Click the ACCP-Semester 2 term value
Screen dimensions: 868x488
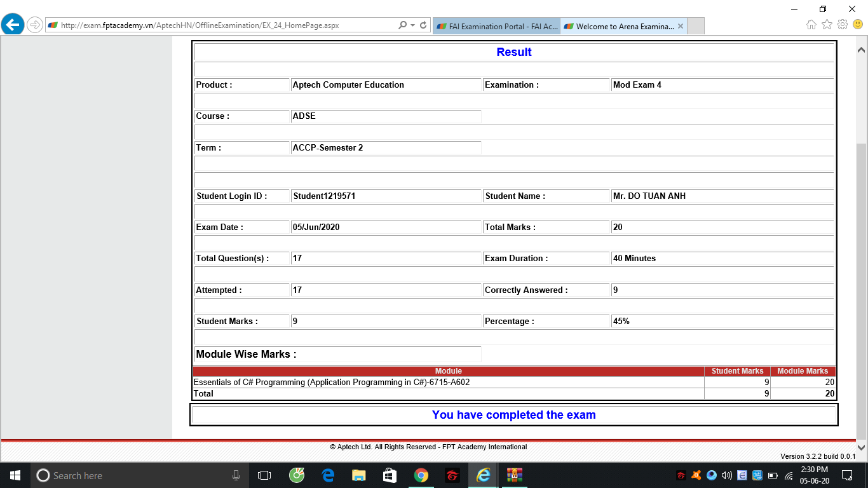pos(327,147)
